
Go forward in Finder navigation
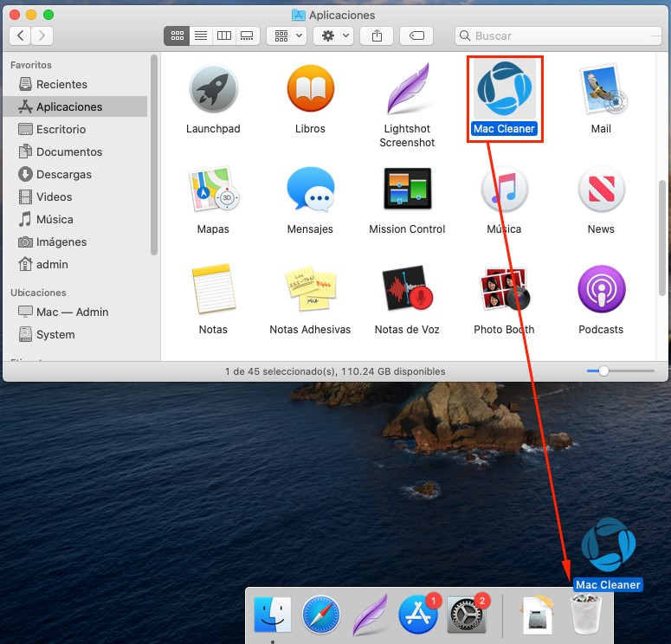pyautogui.click(x=42, y=35)
